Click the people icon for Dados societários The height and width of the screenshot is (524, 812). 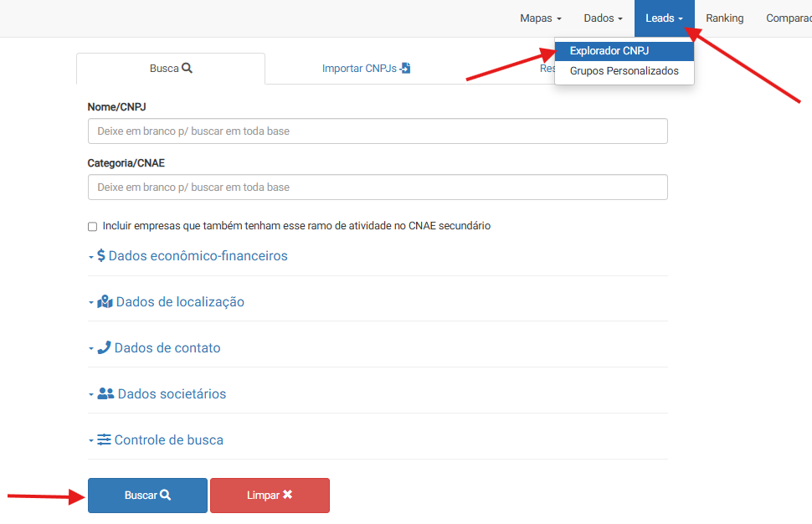click(x=105, y=394)
